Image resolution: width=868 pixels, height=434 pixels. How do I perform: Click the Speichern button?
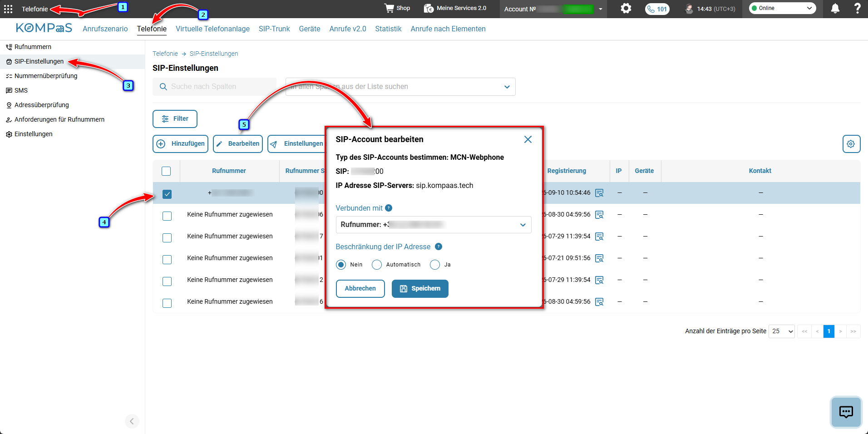pyautogui.click(x=420, y=289)
